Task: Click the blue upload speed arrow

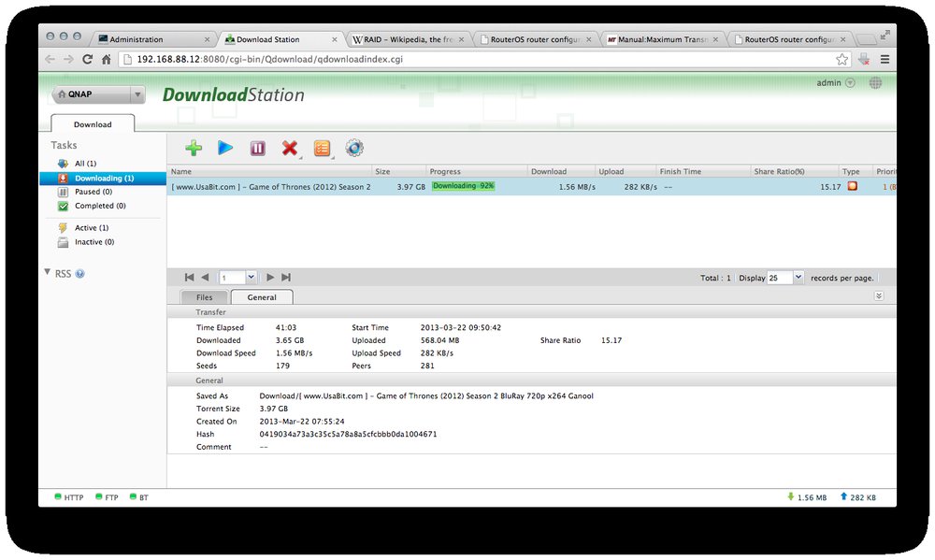Action: tap(843, 496)
